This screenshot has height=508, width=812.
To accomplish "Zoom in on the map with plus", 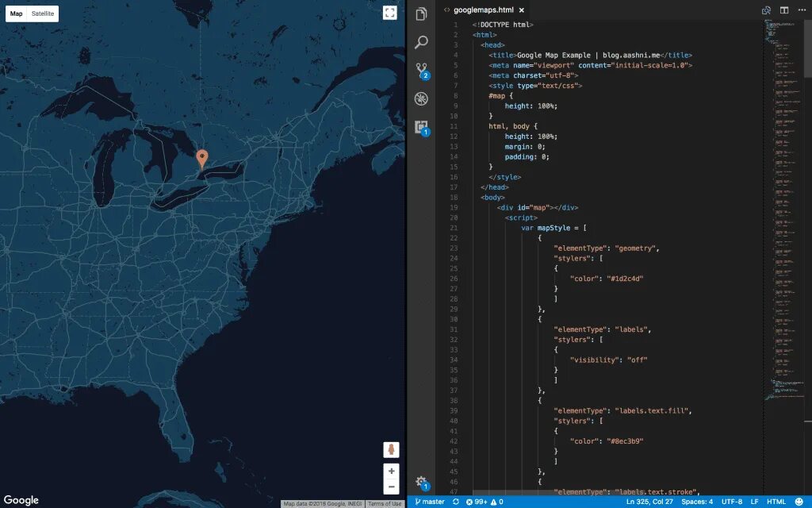I will point(391,471).
